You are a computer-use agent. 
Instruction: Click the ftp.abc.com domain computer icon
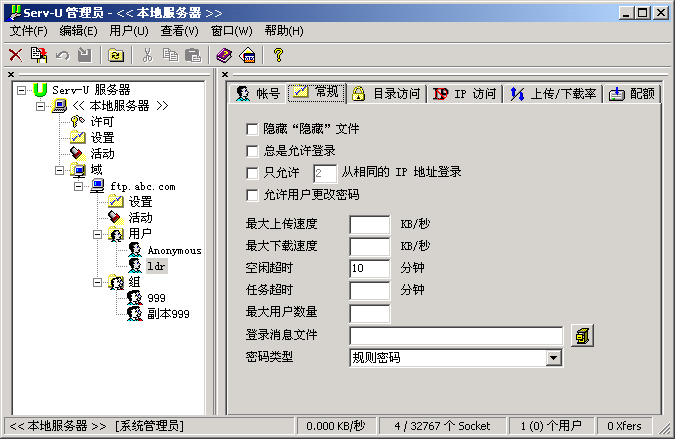(x=98, y=186)
